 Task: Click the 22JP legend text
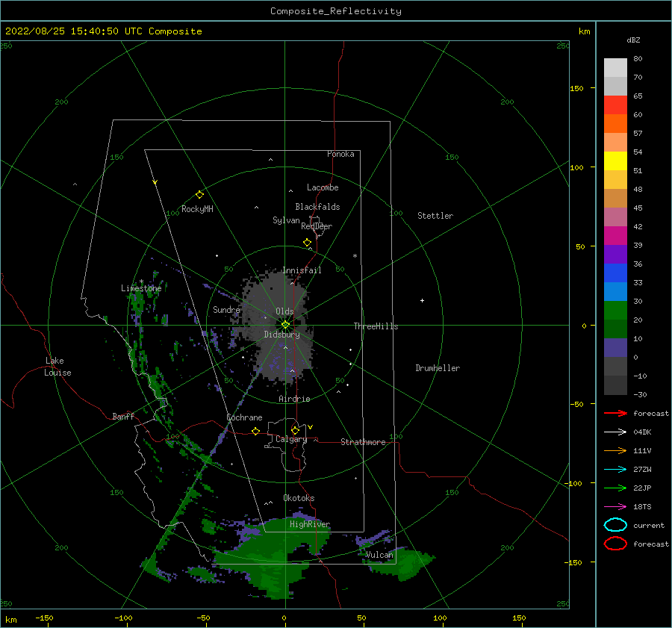pyautogui.click(x=642, y=488)
